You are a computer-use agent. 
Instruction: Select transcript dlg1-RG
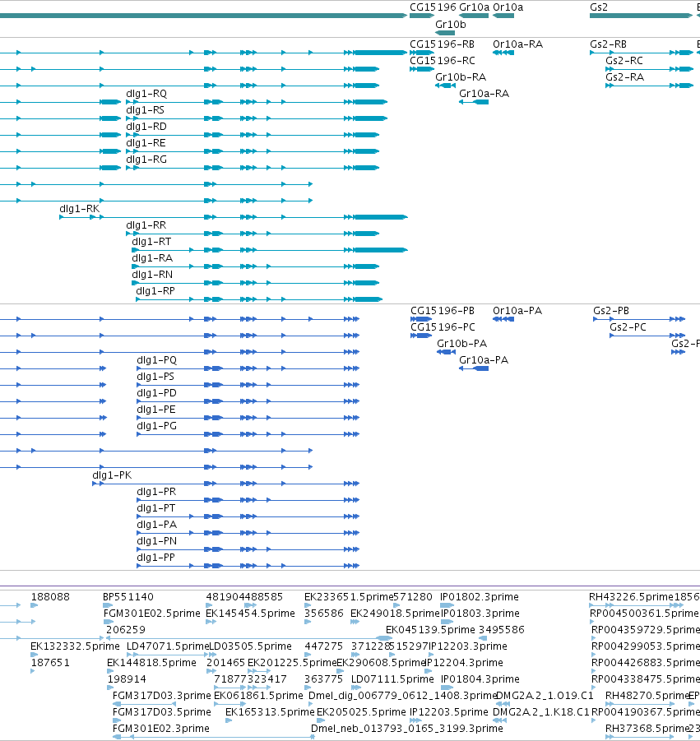click(x=146, y=160)
